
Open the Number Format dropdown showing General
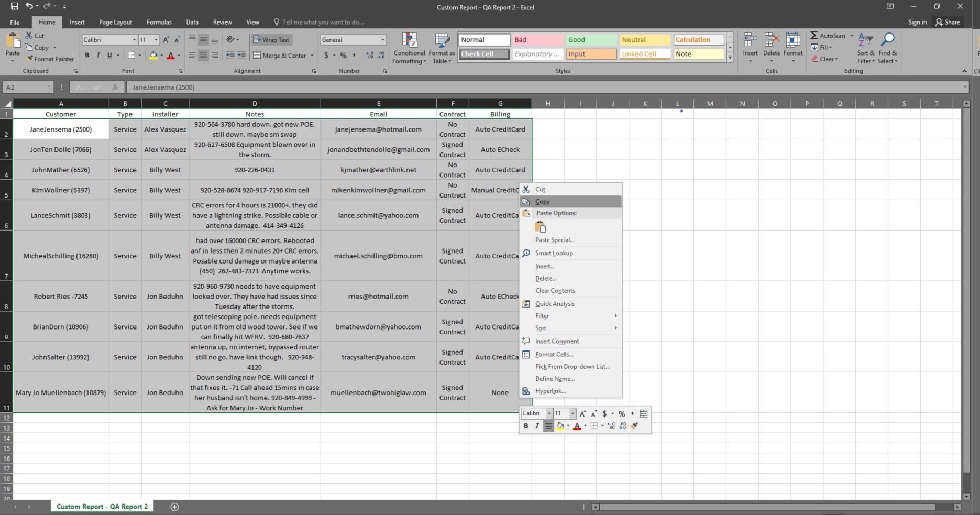(x=383, y=40)
